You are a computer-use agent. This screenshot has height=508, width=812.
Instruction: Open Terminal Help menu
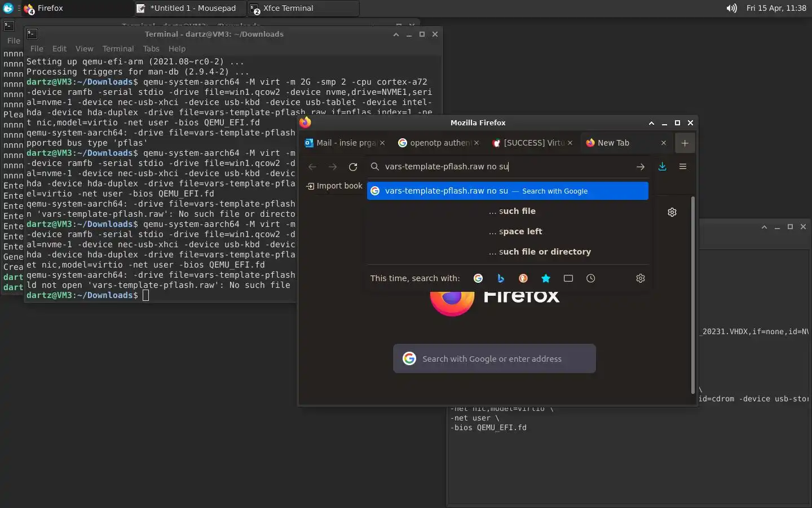(x=177, y=49)
